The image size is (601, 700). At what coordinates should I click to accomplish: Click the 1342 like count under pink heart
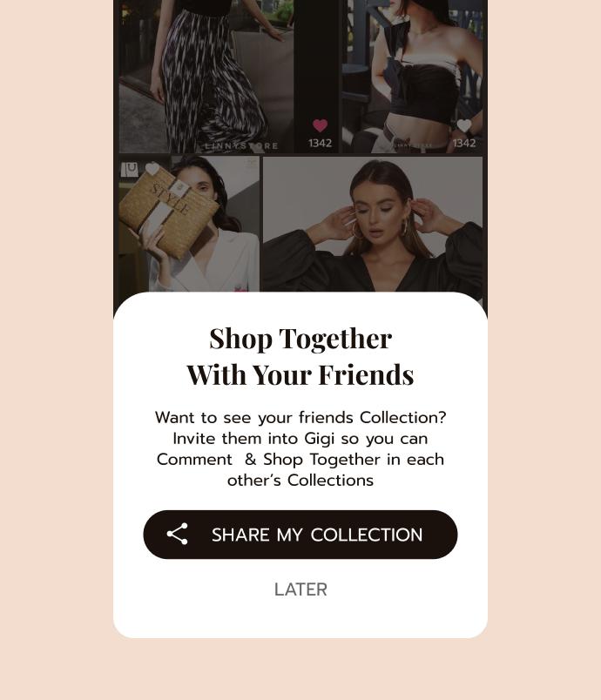click(x=320, y=144)
